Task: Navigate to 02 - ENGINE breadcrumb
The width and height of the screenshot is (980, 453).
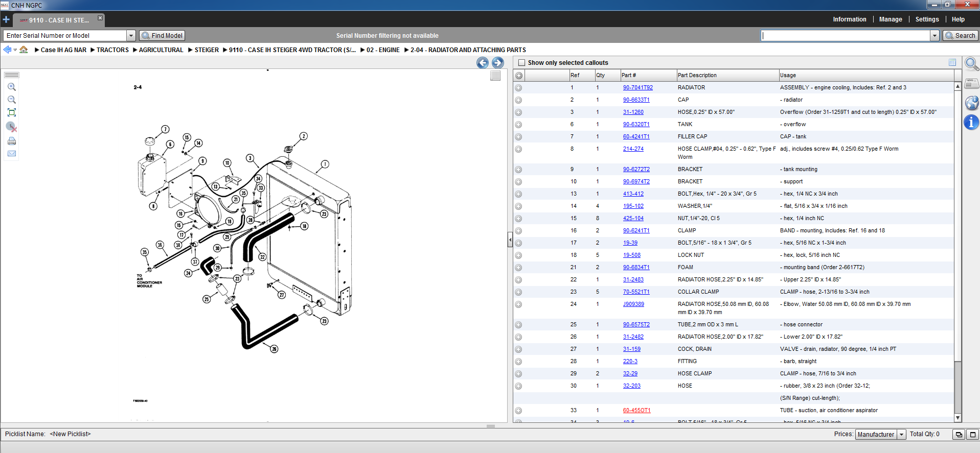Action: [x=383, y=50]
